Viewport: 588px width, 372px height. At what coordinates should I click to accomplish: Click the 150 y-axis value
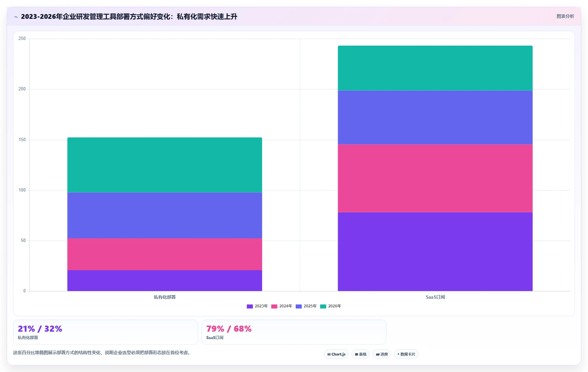(22, 140)
